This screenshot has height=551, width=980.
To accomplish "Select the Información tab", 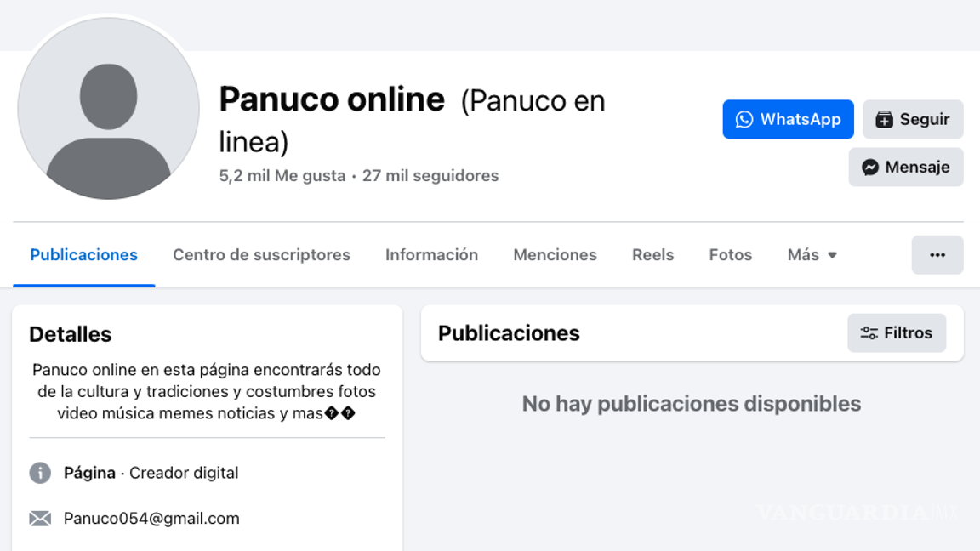I will pyautogui.click(x=431, y=254).
